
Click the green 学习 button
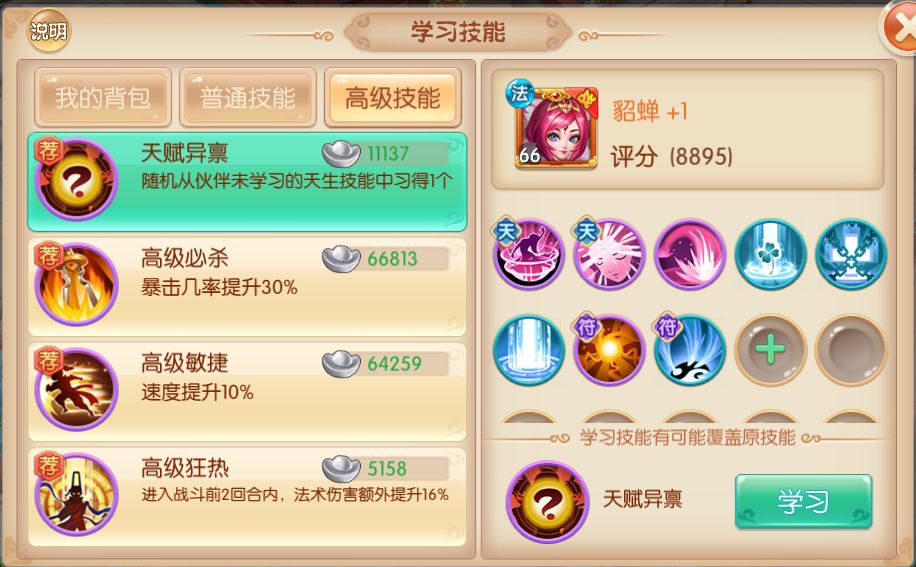(803, 501)
